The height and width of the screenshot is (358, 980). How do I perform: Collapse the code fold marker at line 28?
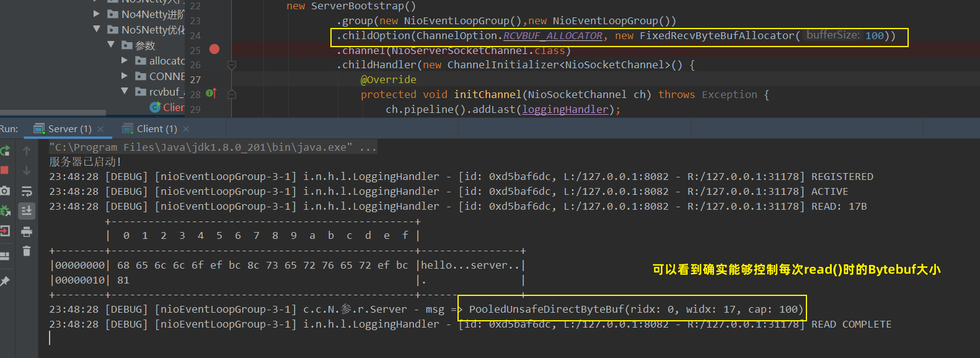tap(232, 94)
